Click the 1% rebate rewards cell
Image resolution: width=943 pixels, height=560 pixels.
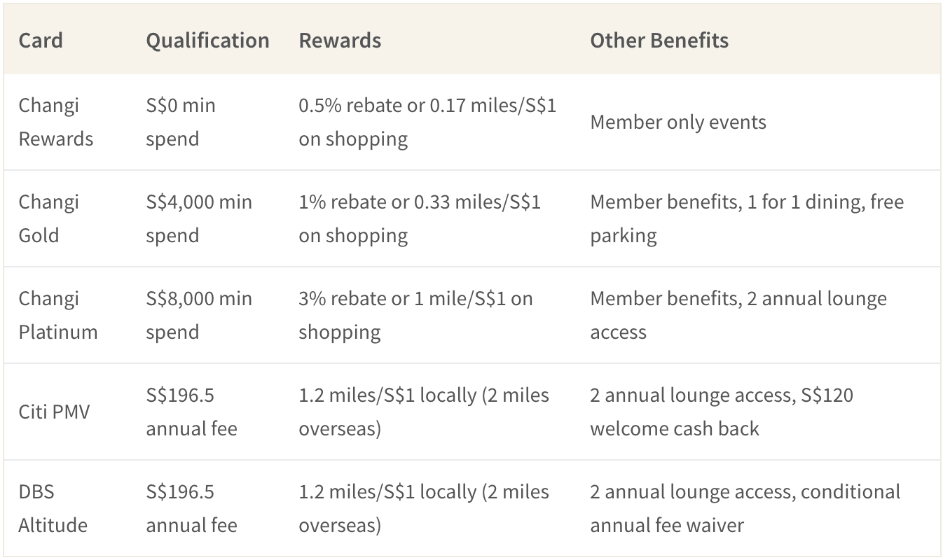pos(420,218)
